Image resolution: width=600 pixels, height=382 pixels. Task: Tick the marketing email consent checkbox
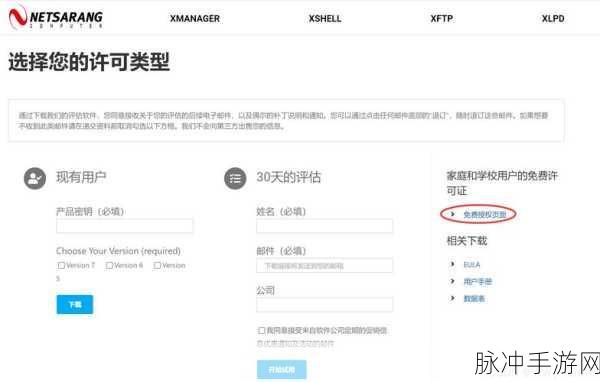[261, 330]
